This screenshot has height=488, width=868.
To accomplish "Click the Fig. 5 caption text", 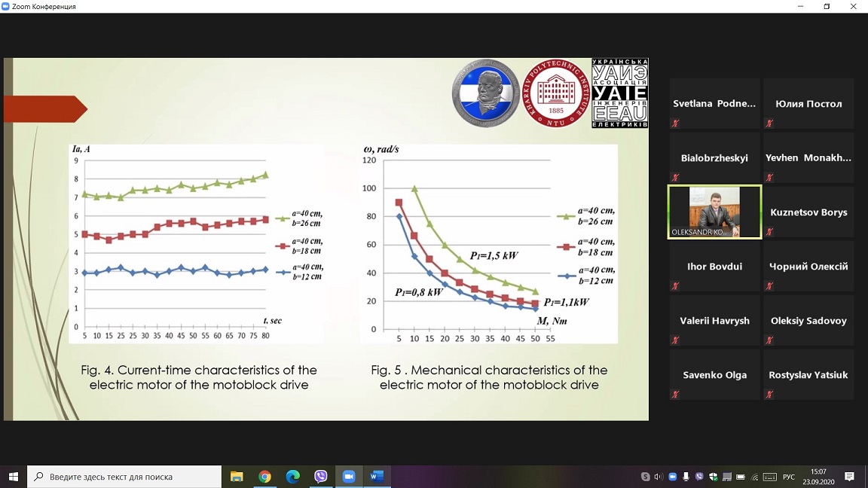I will tap(489, 377).
